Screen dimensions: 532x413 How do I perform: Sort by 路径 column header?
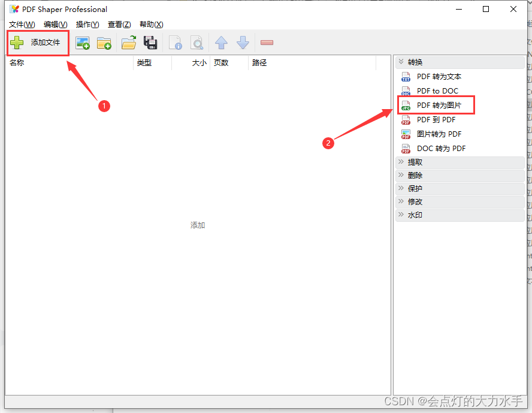(x=312, y=63)
